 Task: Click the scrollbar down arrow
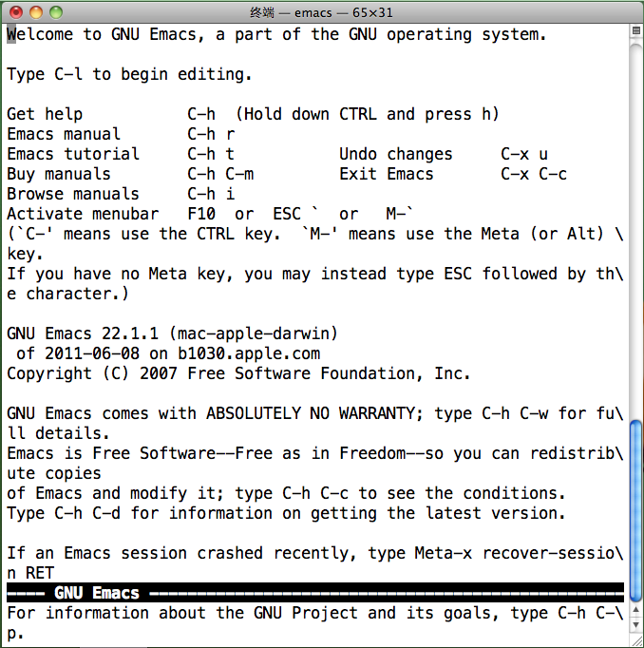coord(635,625)
